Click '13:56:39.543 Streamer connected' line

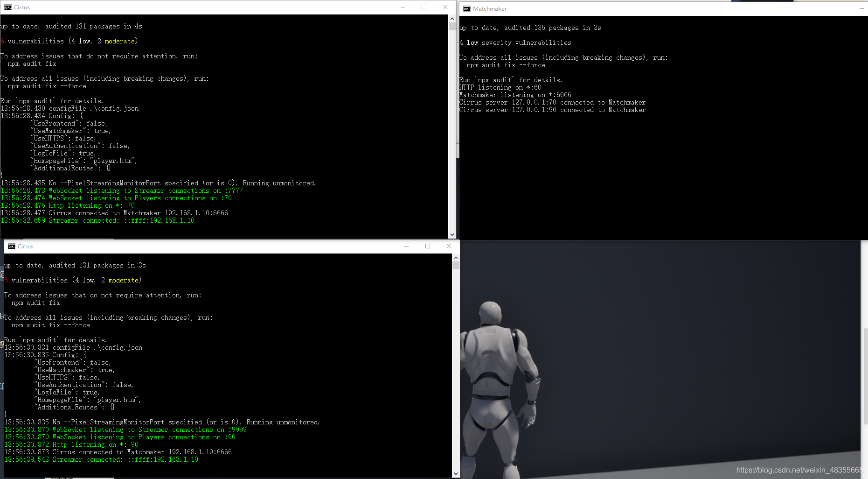101,459
